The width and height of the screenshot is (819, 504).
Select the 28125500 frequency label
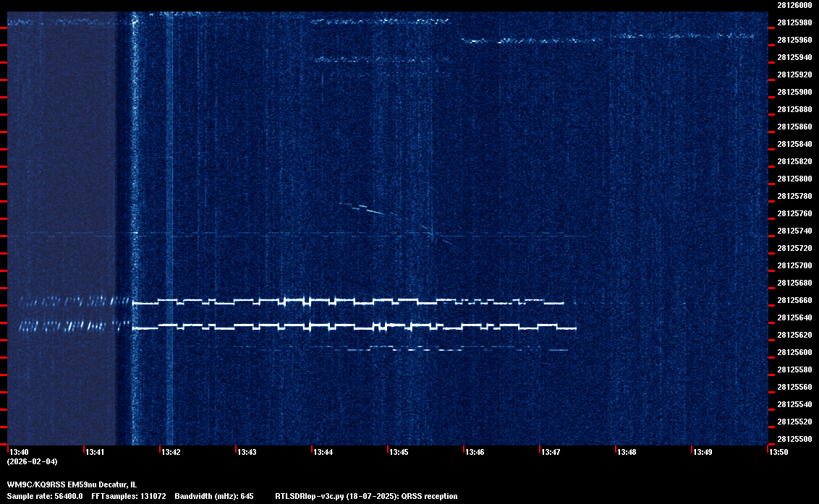point(794,439)
